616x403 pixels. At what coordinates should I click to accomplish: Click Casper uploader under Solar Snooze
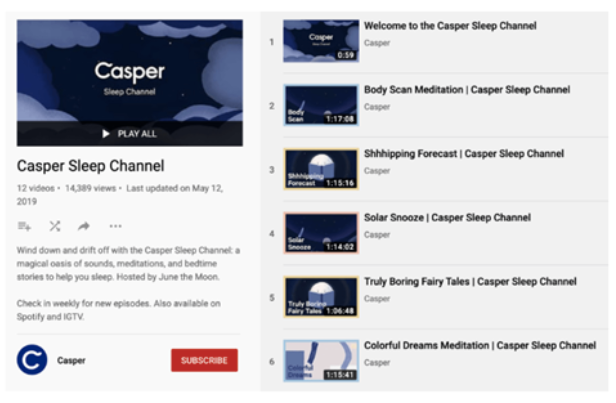coord(377,235)
